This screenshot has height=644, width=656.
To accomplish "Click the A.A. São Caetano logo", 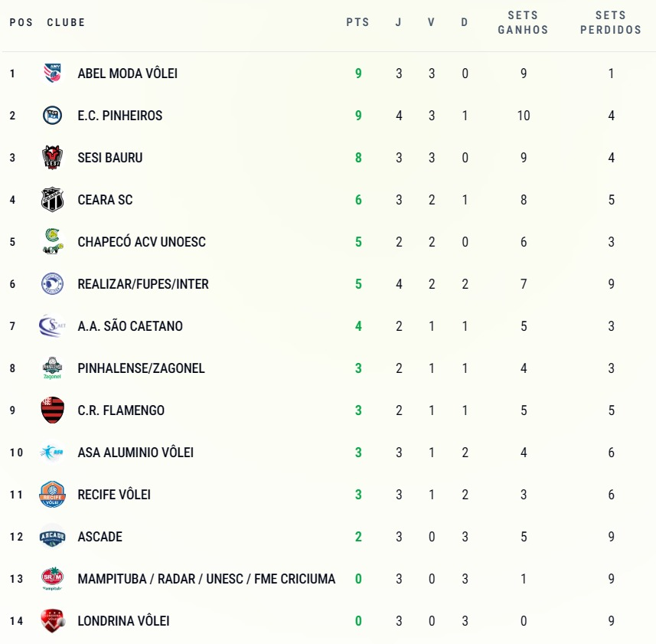I will click(x=52, y=326).
